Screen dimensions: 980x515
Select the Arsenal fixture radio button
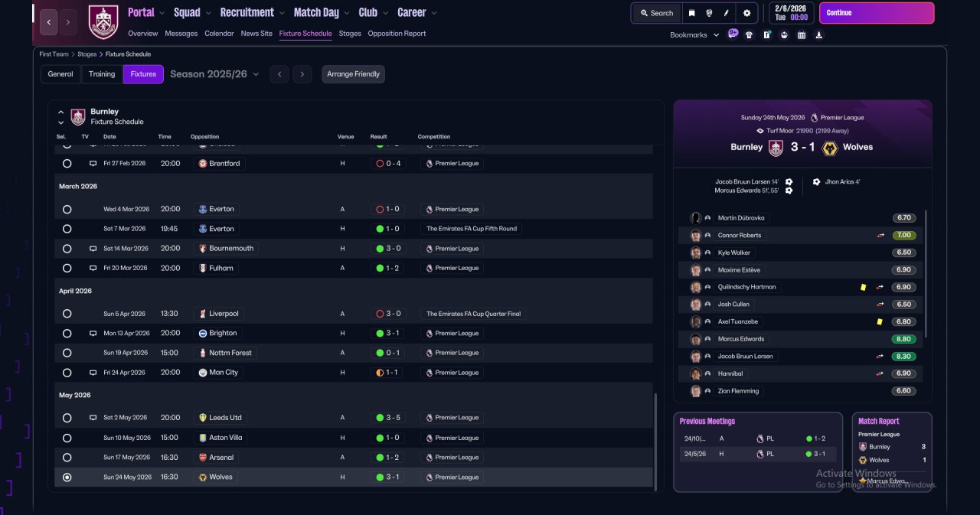[x=67, y=458]
